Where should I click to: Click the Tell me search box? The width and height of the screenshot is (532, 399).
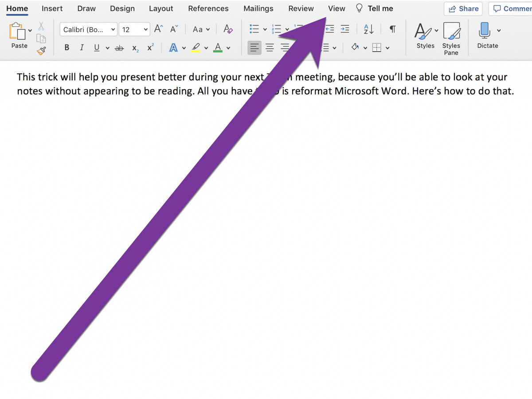(379, 8)
